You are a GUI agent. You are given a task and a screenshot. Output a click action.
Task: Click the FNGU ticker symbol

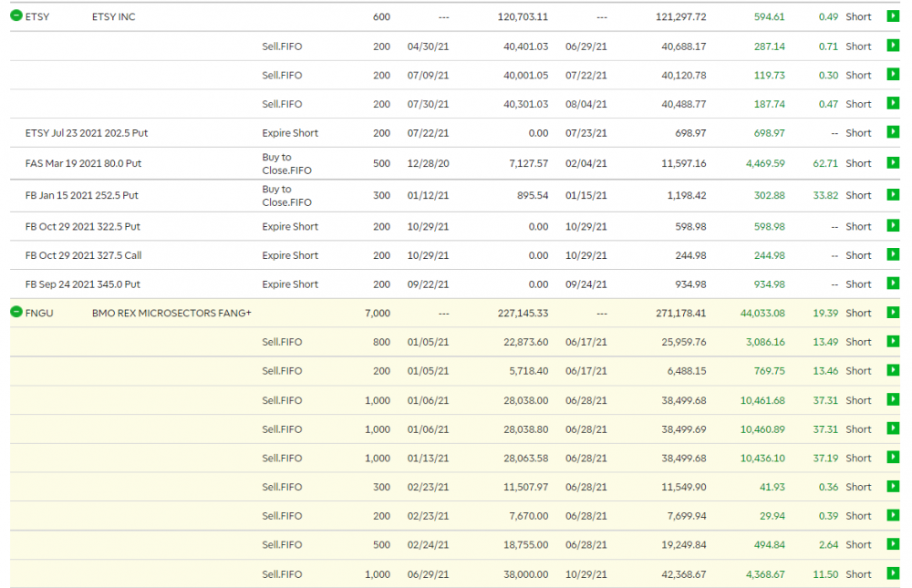[39, 314]
